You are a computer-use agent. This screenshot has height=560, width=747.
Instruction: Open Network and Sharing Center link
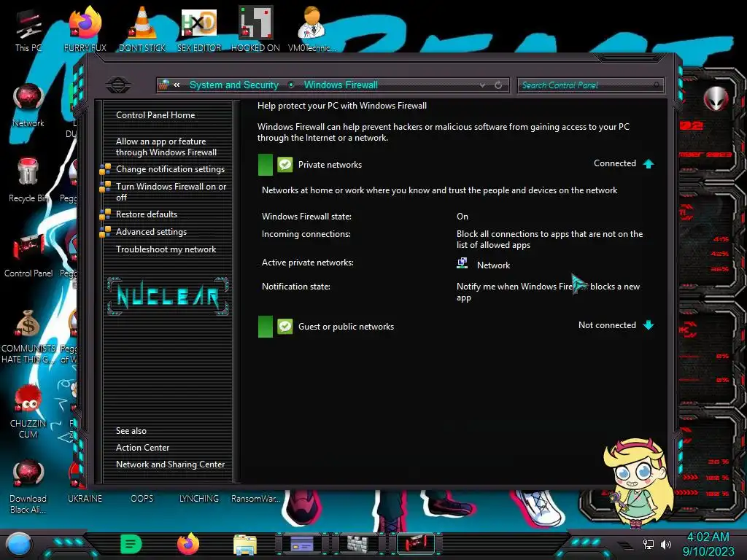point(170,464)
